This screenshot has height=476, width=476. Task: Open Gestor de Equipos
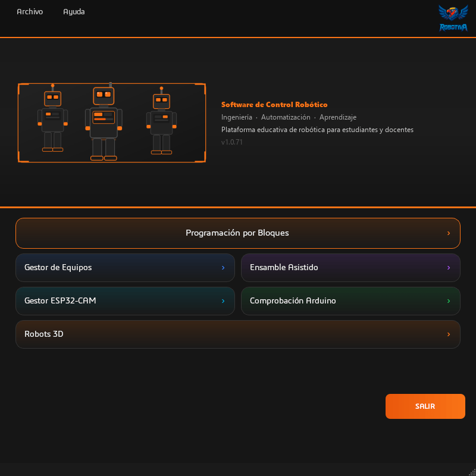pyautogui.click(x=125, y=268)
